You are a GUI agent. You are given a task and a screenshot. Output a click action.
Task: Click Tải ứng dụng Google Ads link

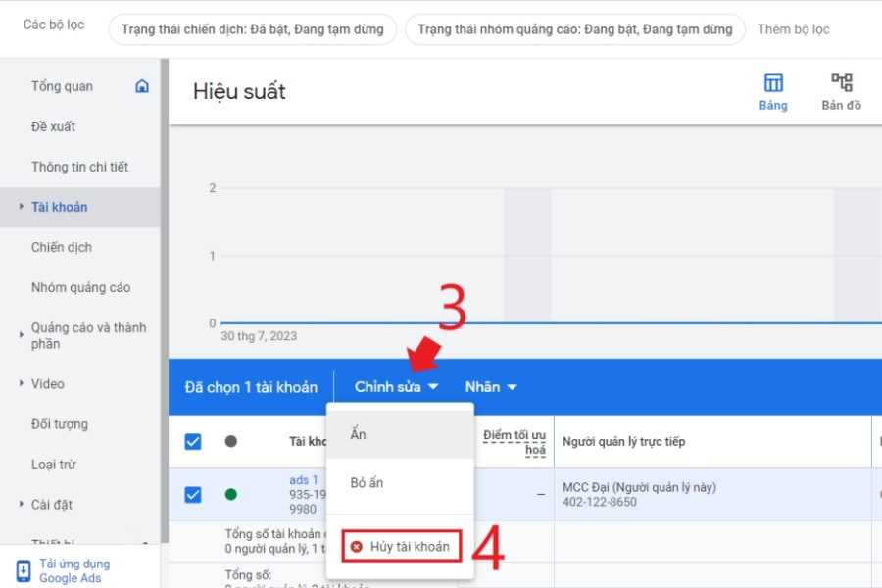[74, 570]
